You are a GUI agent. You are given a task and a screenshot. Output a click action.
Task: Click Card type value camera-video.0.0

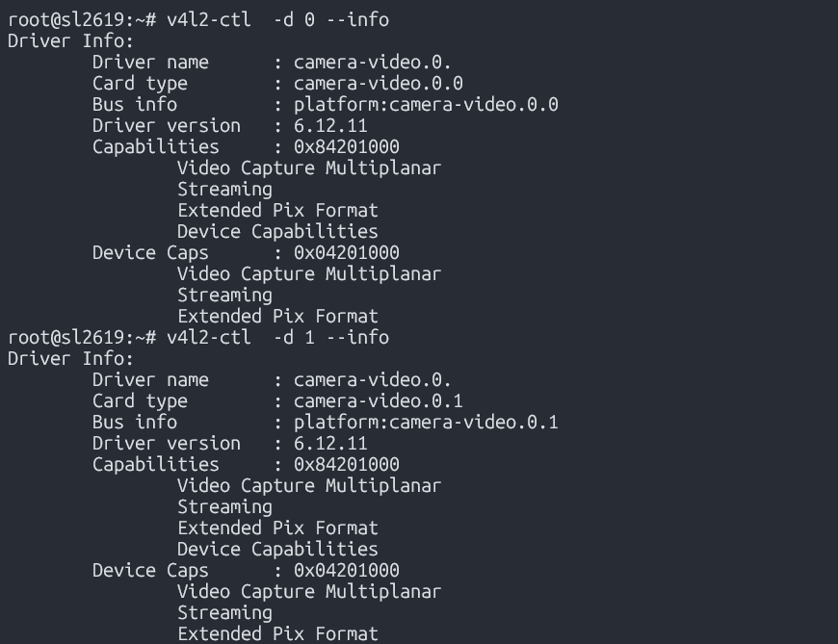click(x=378, y=83)
